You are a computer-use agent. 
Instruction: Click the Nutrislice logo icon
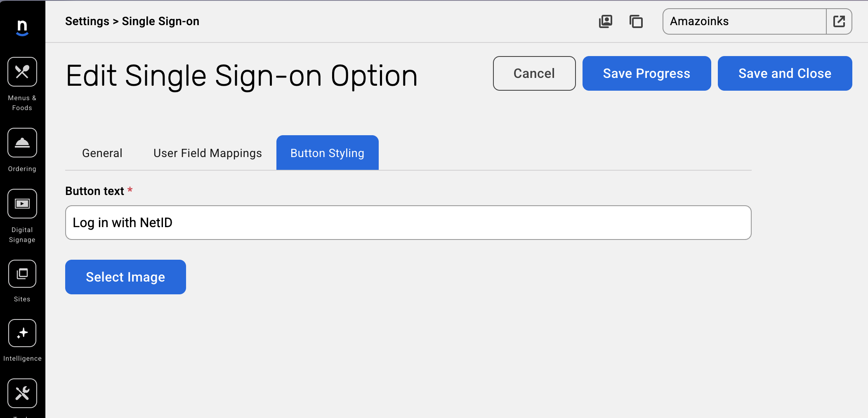click(22, 28)
